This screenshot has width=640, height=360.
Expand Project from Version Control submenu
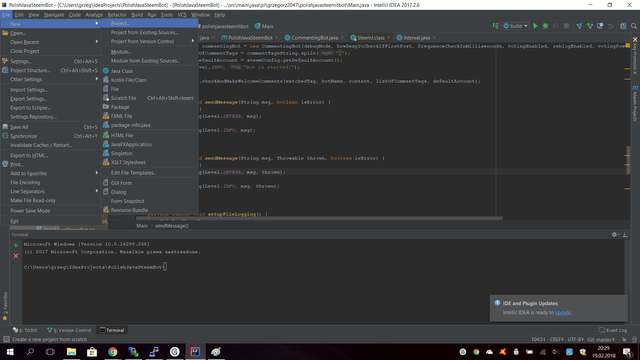tap(150, 41)
